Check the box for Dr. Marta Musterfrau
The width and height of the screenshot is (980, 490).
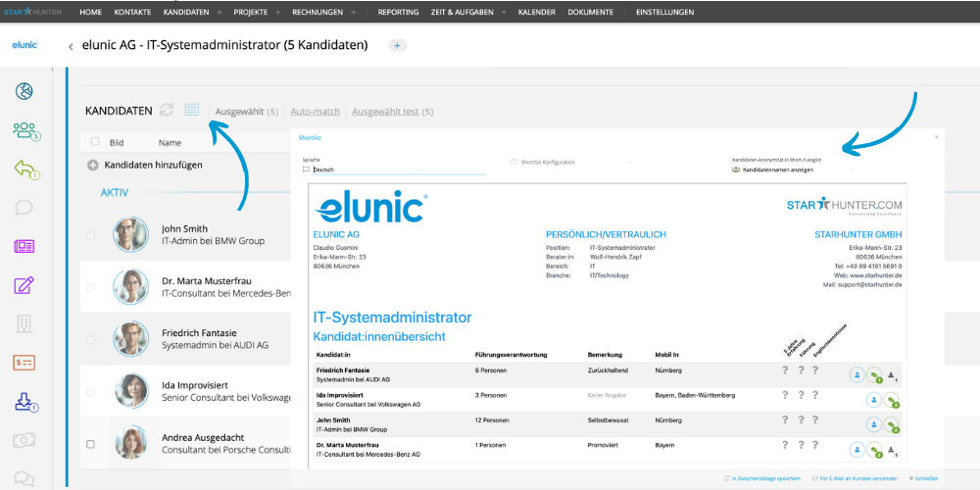click(90, 287)
